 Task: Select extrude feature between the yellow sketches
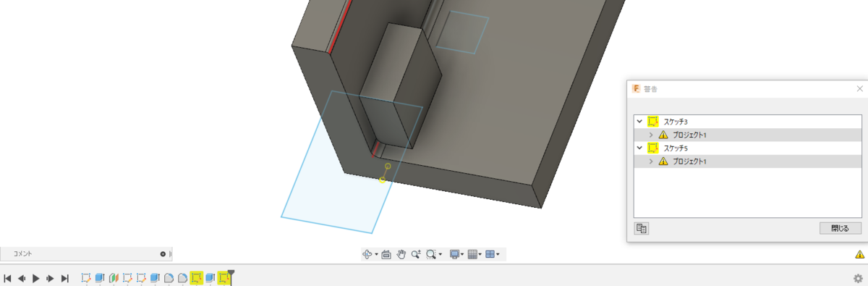tap(210, 278)
